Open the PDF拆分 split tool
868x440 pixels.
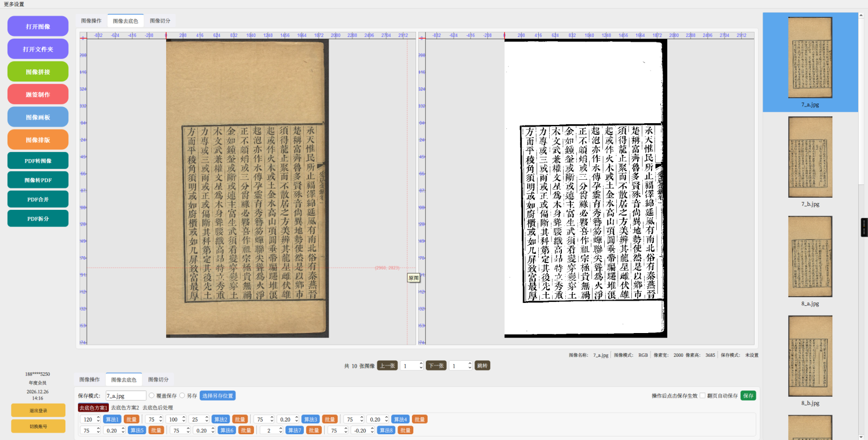pyautogui.click(x=38, y=219)
